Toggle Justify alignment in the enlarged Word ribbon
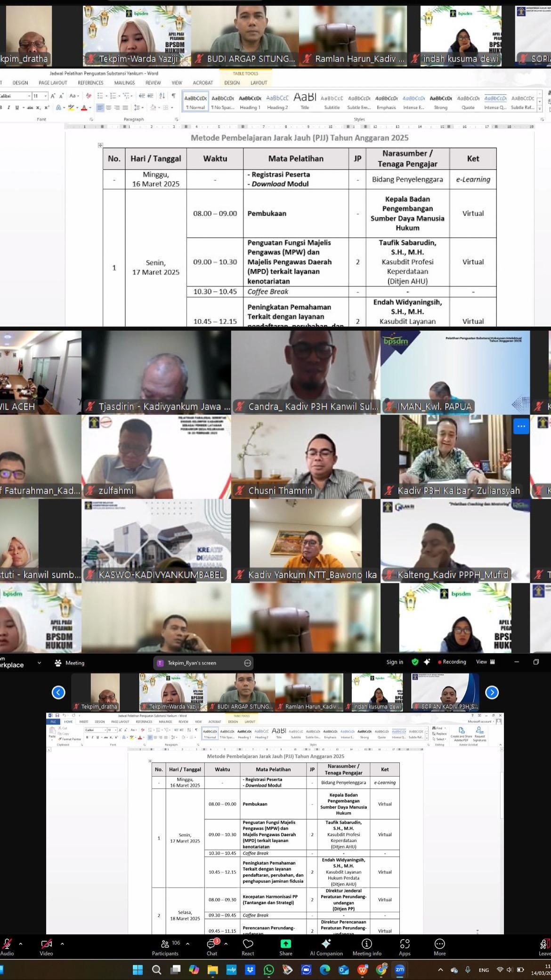 pyautogui.click(x=125, y=107)
